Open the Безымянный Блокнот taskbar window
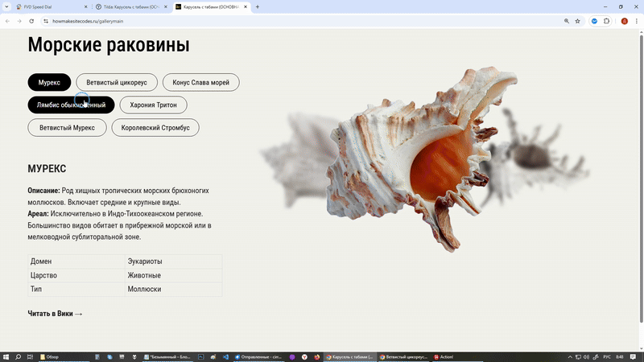This screenshot has width=644, height=362. (167, 357)
